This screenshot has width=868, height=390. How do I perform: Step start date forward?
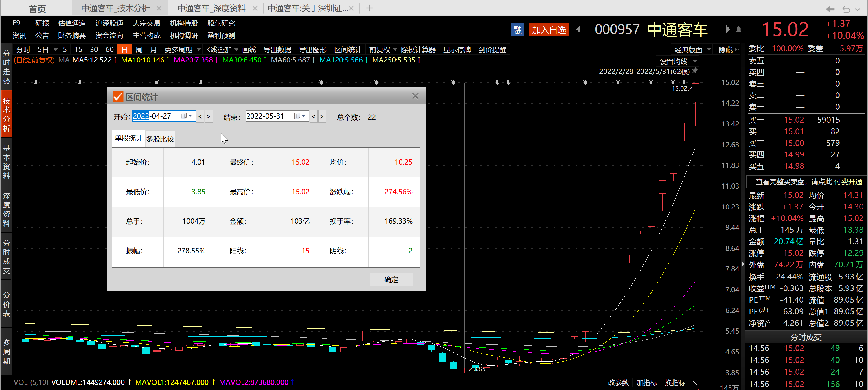pos(209,117)
